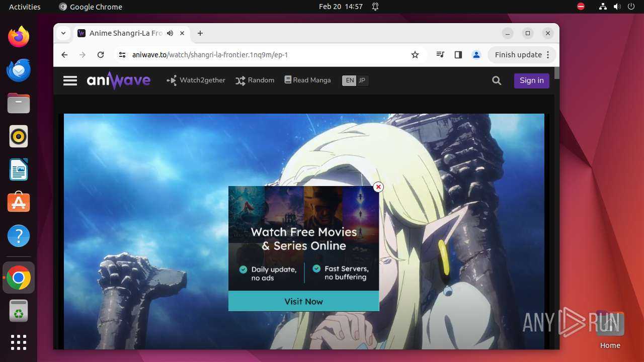The width and height of the screenshot is (644, 362).
Task: Mute the tab audio icon
Action: [x=170, y=33]
